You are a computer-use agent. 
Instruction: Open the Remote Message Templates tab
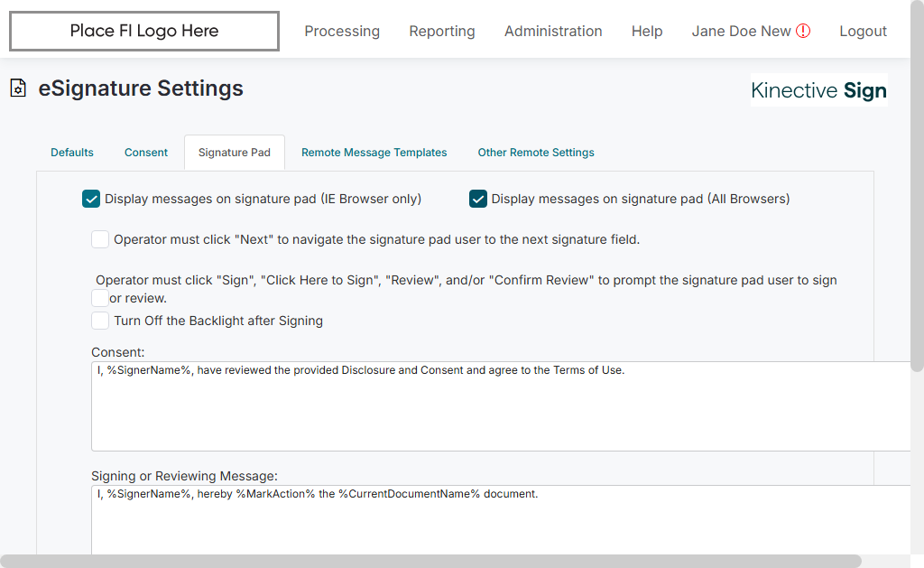[374, 153]
